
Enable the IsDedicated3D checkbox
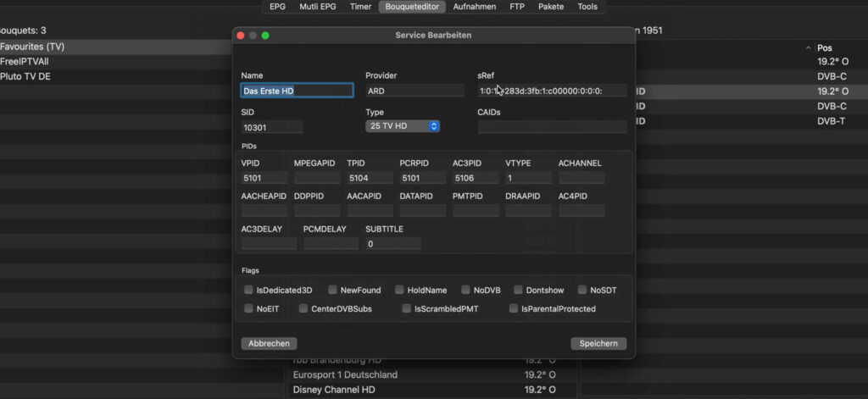(x=249, y=290)
